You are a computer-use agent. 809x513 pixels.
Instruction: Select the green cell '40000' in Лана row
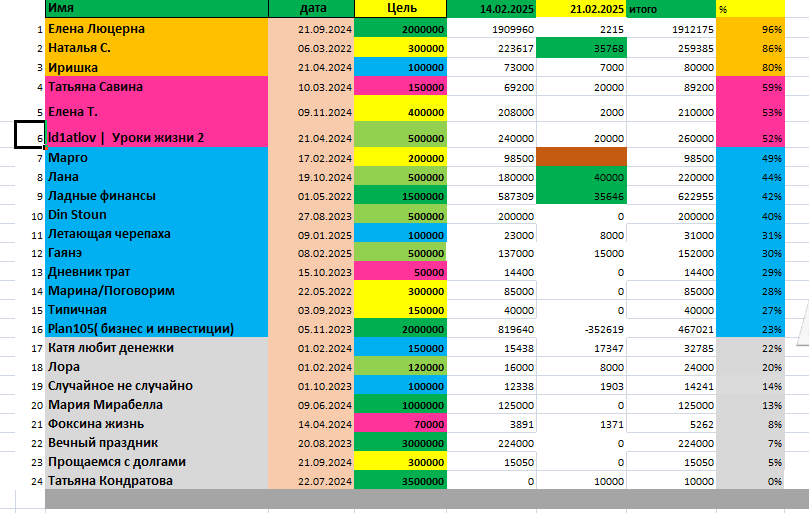coord(581,177)
